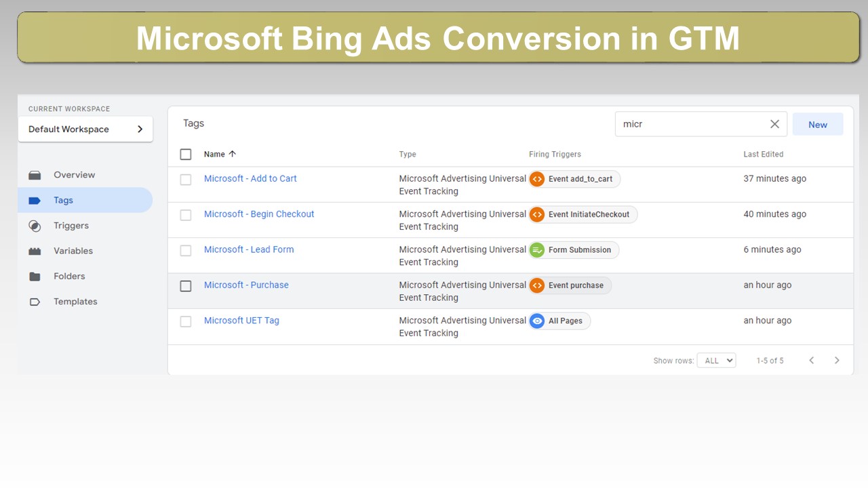This screenshot has height=488, width=868.
Task: Go to the previous page of tags
Action: tap(811, 361)
